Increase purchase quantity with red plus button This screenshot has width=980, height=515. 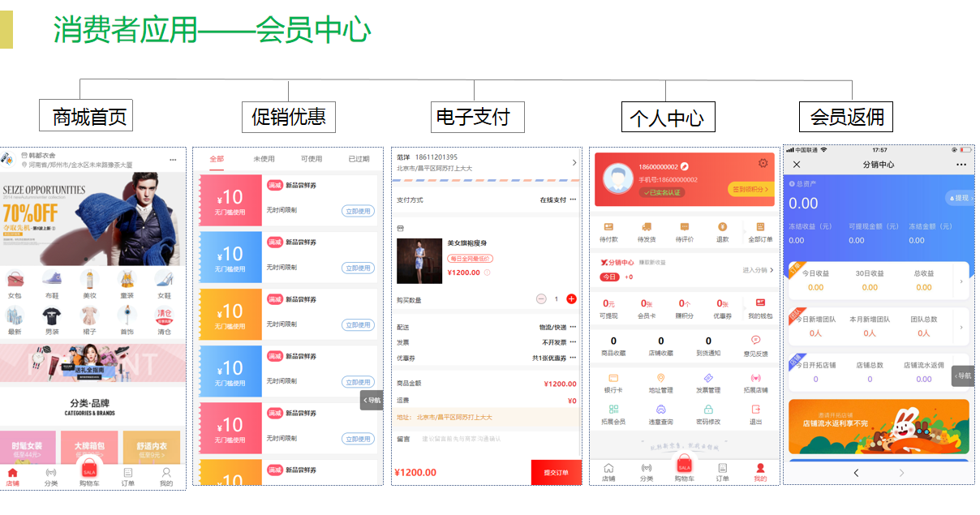tap(571, 299)
